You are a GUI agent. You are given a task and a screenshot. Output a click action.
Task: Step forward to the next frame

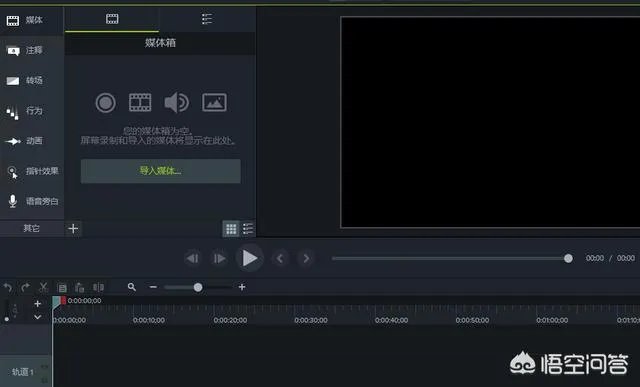219,258
